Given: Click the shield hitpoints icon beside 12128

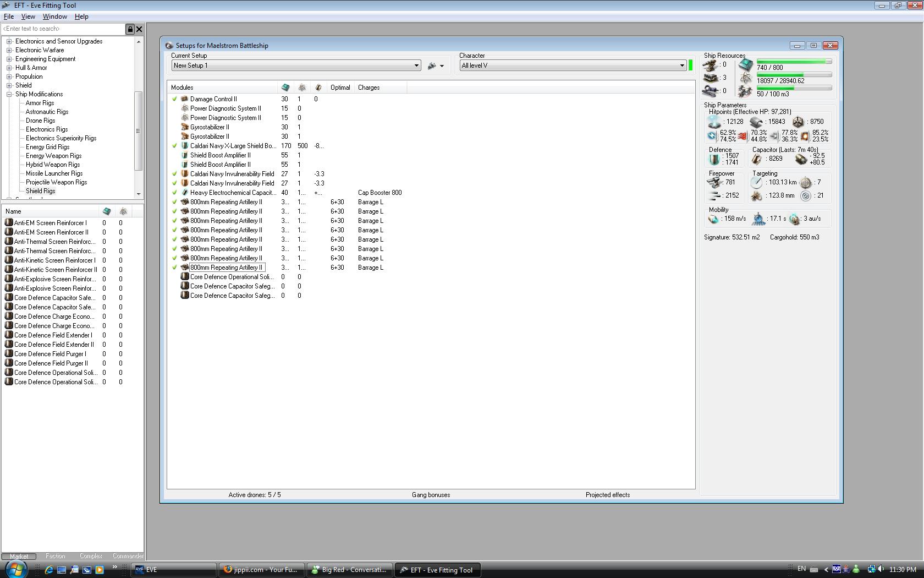Looking at the screenshot, I should pos(714,122).
